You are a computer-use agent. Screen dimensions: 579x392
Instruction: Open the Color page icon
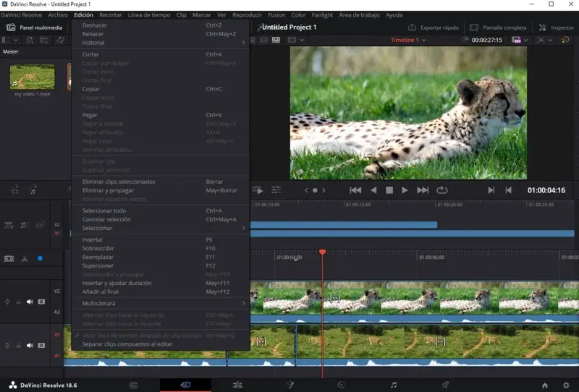[341, 385]
